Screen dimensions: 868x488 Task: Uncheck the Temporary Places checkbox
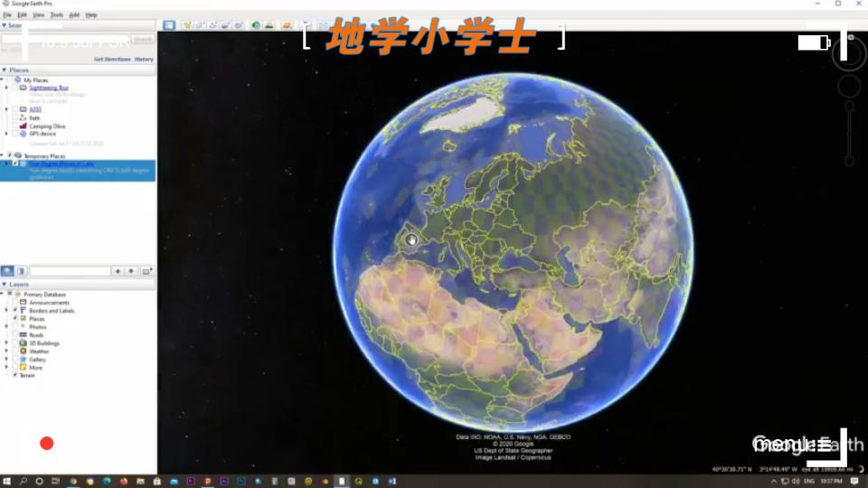(x=9, y=156)
